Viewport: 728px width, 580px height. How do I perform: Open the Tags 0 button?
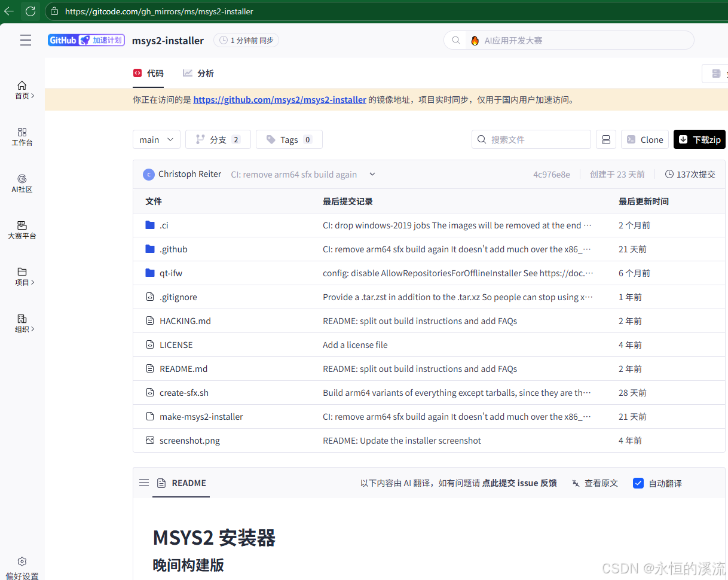[289, 139]
